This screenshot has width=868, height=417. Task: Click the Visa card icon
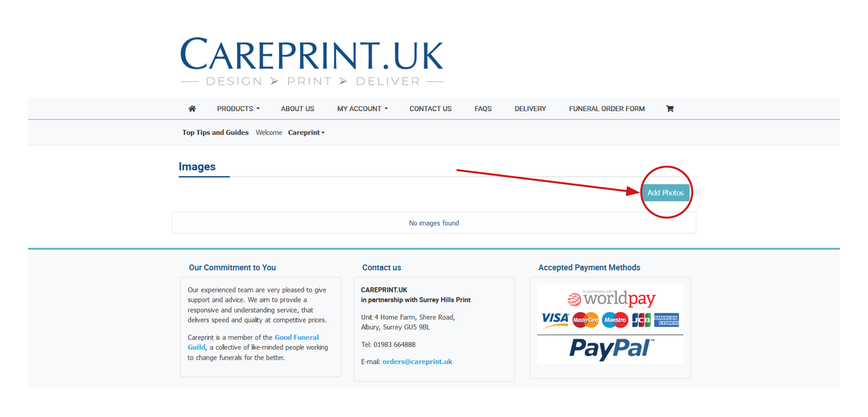555,320
